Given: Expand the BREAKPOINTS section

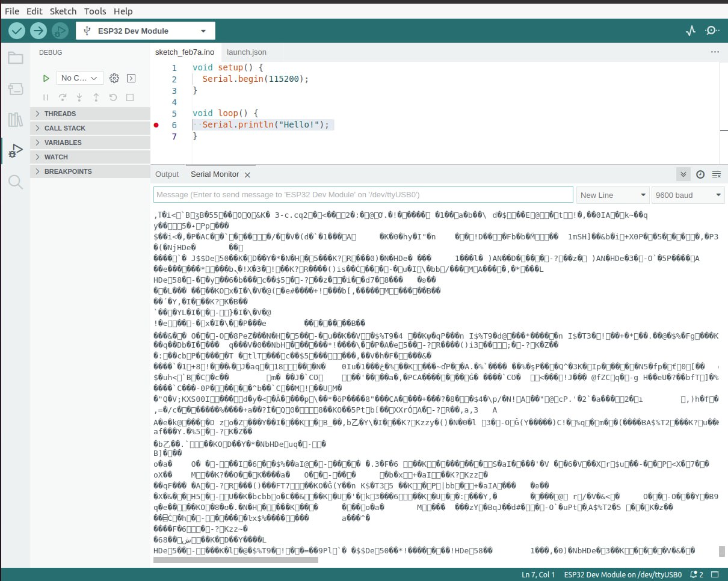Looking at the screenshot, I should [x=90, y=171].
